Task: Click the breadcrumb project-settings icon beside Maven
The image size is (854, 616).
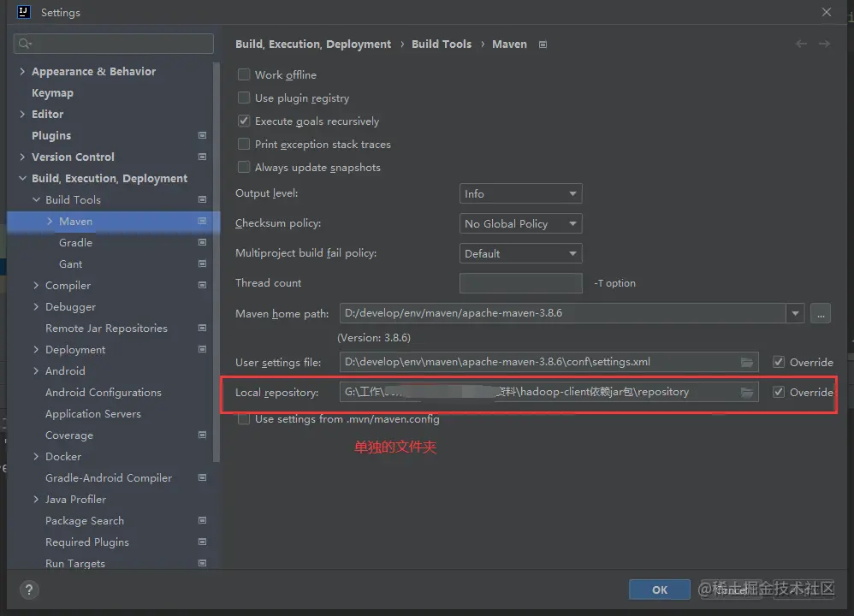Action: [x=543, y=44]
